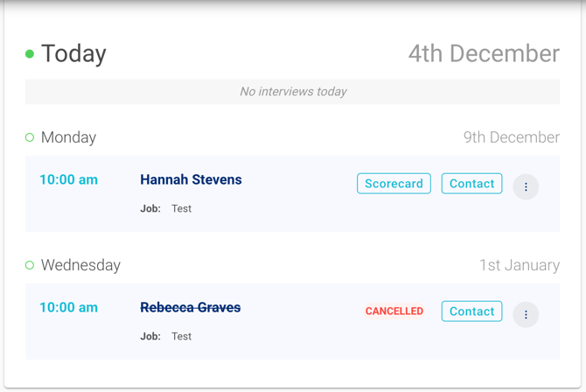Click the Job Test label under Hannah Stevens

165,208
